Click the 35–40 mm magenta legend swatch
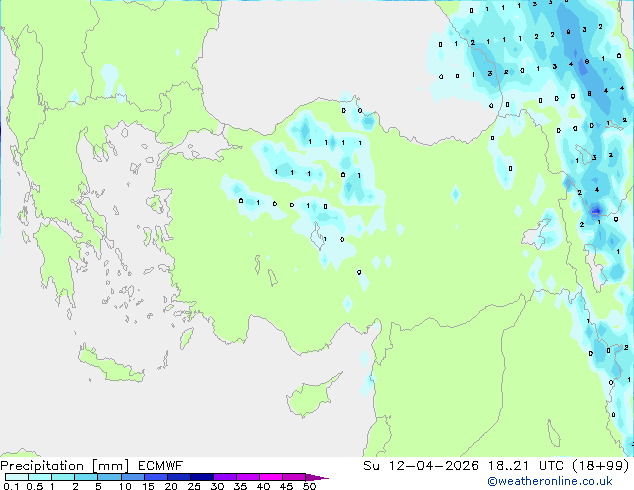Viewport: 634px width, 490px height. pyautogui.click(x=247, y=477)
